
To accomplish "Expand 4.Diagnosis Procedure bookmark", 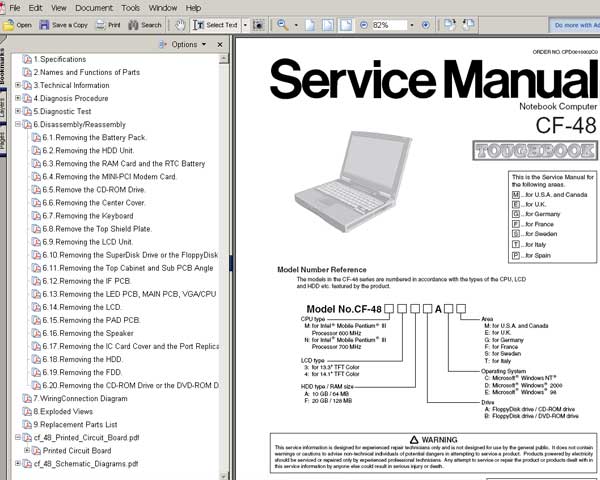I will click(18, 98).
